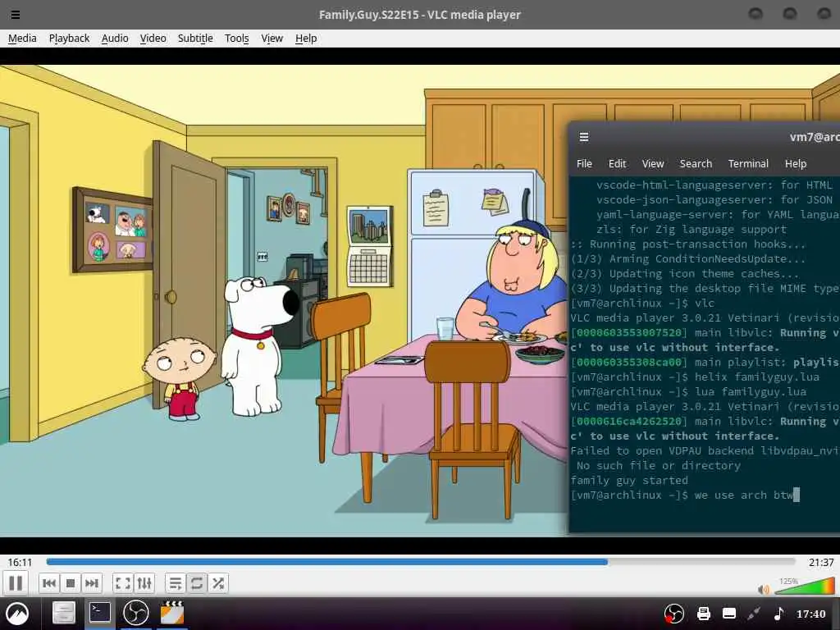840x630 pixels.
Task: Open the terminal window hamburger menu
Action: tap(584, 137)
